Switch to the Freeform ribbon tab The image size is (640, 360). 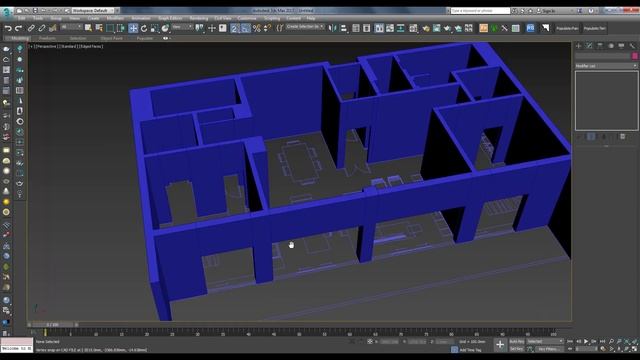(x=47, y=38)
